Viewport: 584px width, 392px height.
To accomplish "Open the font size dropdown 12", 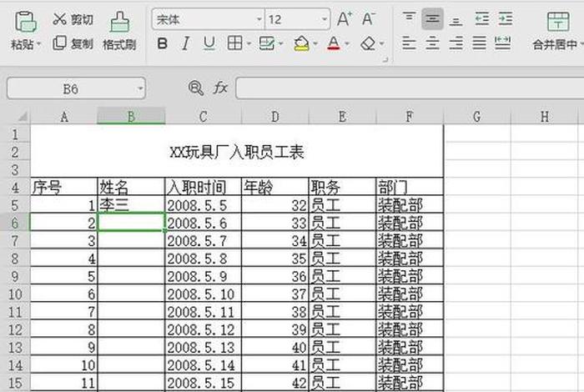I will 325,19.
